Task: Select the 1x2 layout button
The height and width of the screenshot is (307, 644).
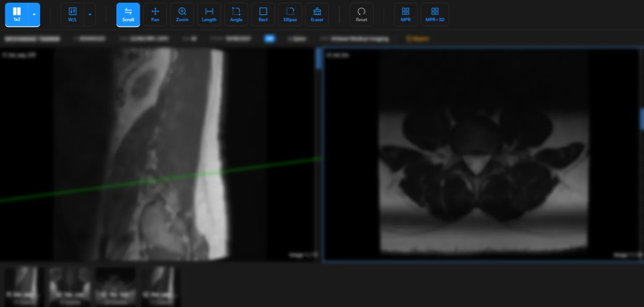Action: [x=17, y=15]
